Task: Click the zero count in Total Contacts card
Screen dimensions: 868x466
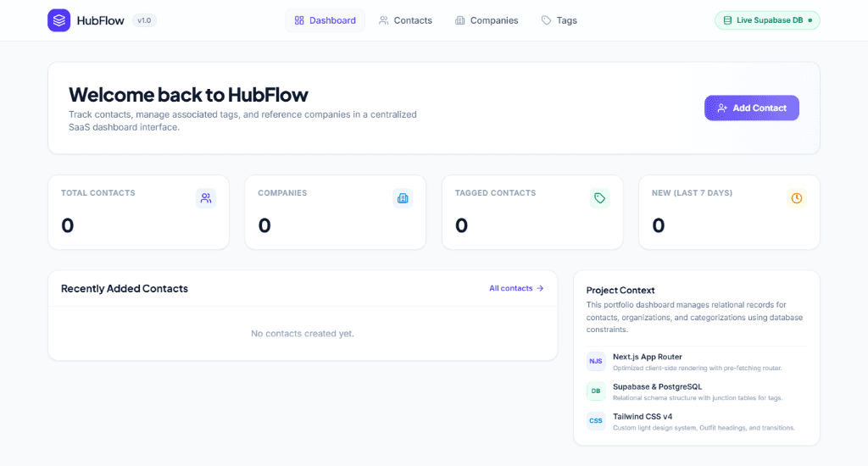Action: click(68, 226)
